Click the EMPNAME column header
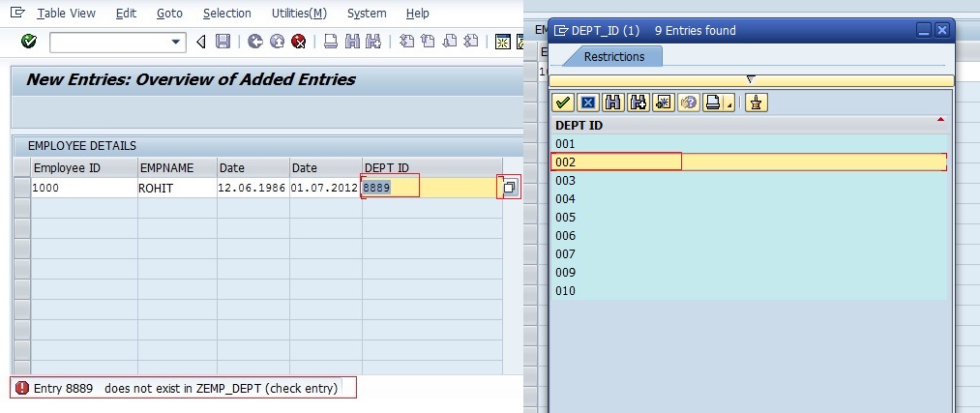The height and width of the screenshot is (413, 980). [177, 168]
